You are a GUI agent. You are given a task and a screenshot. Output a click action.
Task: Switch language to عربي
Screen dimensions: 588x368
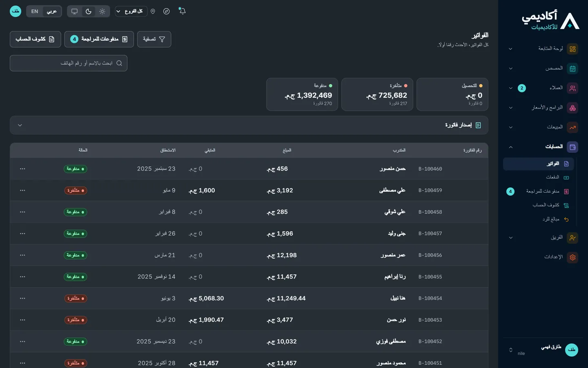(x=52, y=11)
